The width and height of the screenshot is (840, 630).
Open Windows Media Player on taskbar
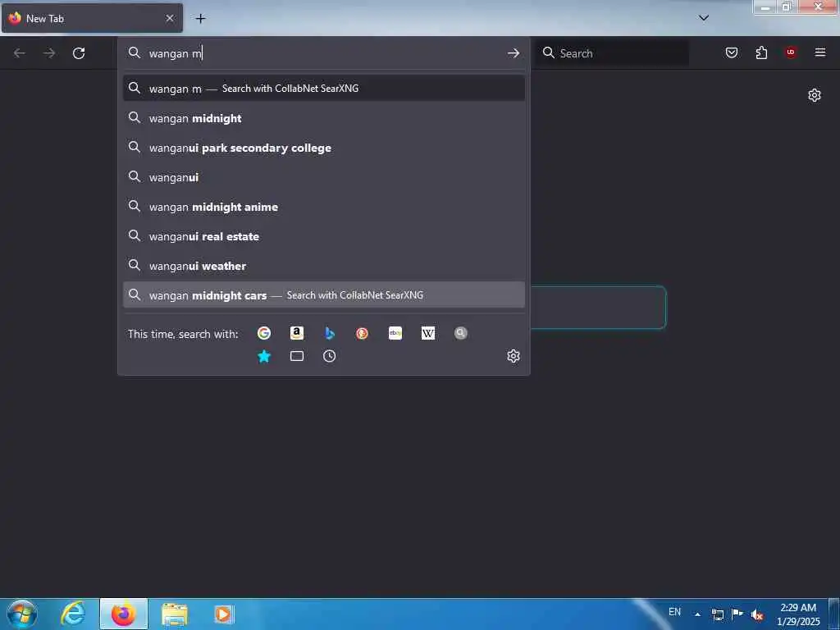click(x=223, y=614)
